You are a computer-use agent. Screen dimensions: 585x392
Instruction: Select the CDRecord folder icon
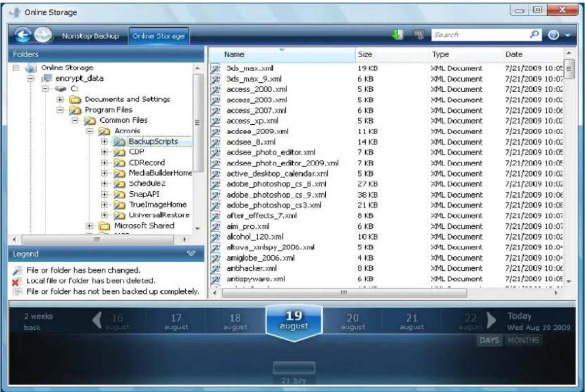pyautogui.click(x=120, y=163)
